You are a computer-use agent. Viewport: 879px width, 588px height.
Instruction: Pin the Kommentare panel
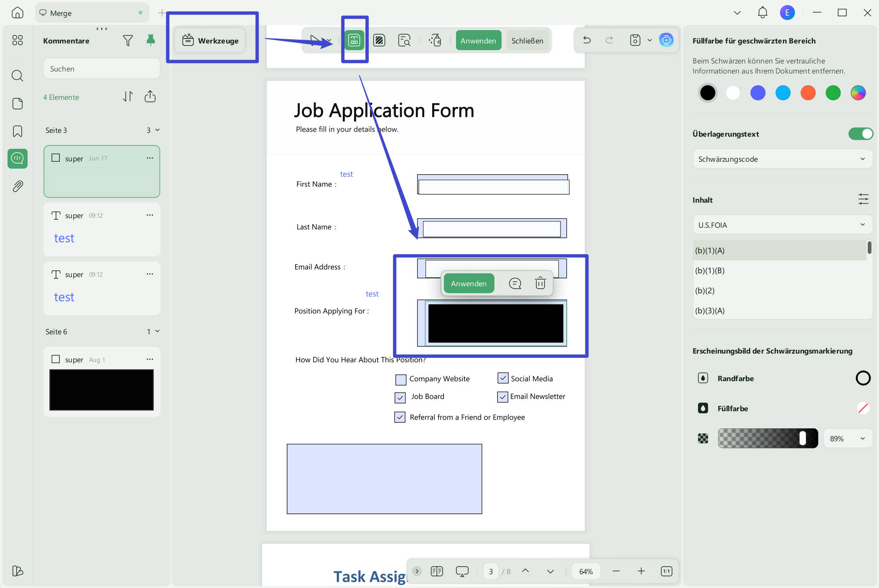tap(151, 40)
